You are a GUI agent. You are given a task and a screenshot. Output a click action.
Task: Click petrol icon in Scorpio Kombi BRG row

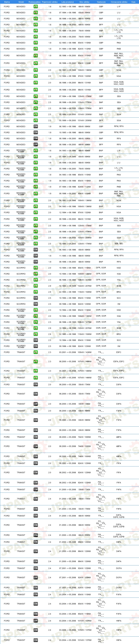coord(36,334)
